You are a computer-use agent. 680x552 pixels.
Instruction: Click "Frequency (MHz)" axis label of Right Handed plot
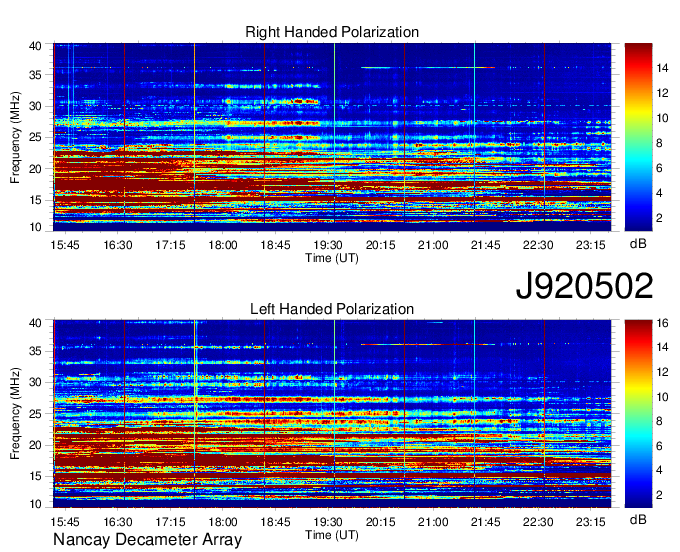click(x=15, y=137)
